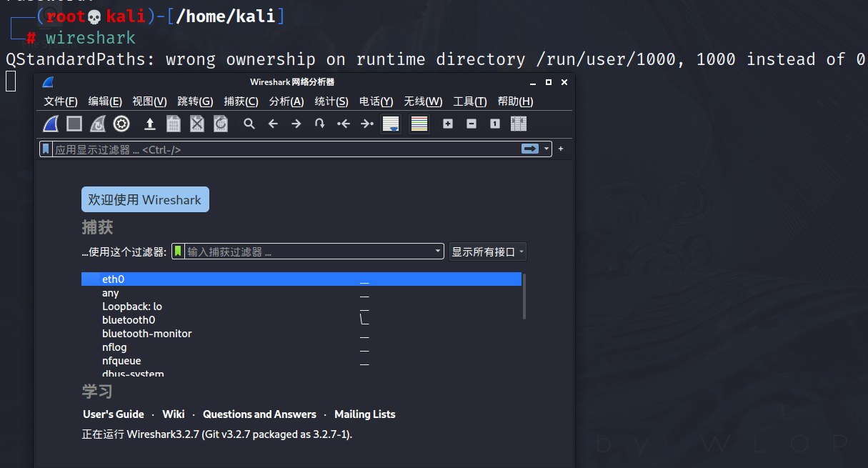Restart the current capture icon
Viewport: 868px width, 468px height.
click(98, 124)
